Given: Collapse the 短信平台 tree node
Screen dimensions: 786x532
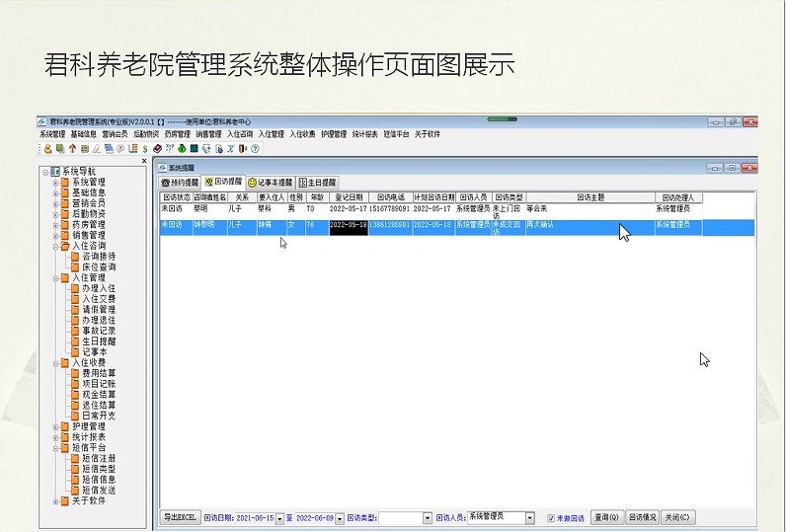Looking at the screenshot, I should tap(55, 448).
